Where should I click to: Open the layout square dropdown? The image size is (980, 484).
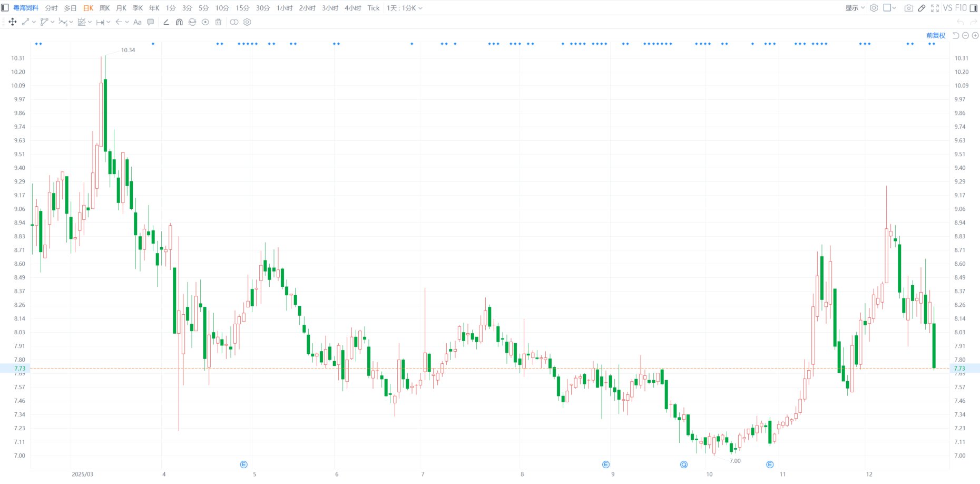(890, 8)
